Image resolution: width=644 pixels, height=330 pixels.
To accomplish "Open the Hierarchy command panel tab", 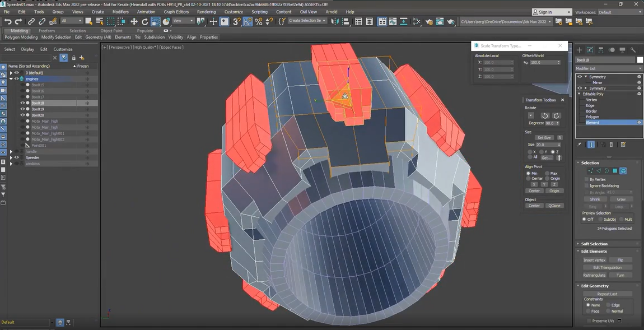I will pyautogui.click(x=601, y=50).
